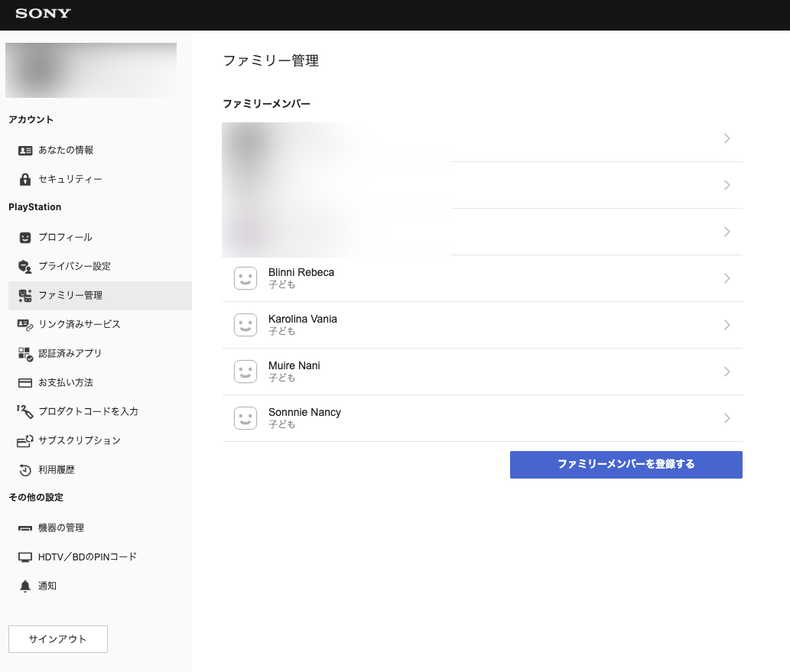Open HDTV/BDのPINコード page
790x672 pixels.
pyautogui.click(x=99, y=557)
